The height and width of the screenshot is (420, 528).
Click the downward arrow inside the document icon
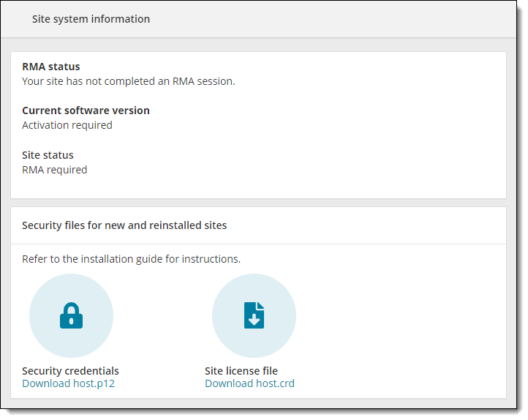pyautogui.click(x=254, y=320)
